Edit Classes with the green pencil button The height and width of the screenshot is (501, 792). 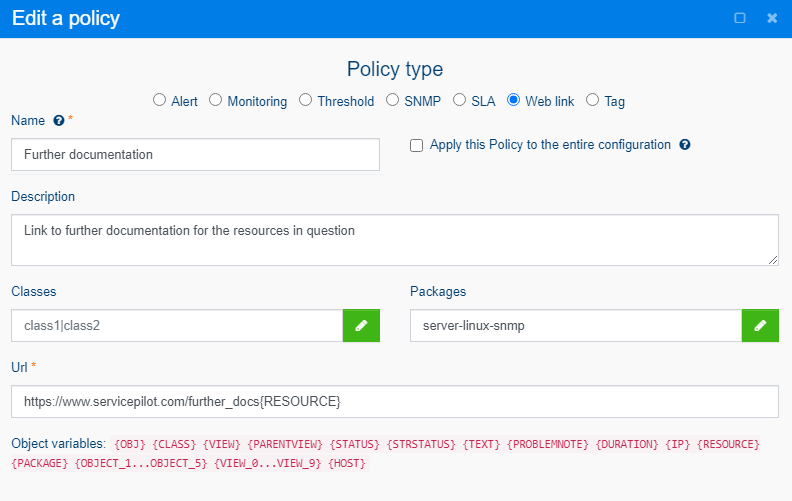click(361, 326)
